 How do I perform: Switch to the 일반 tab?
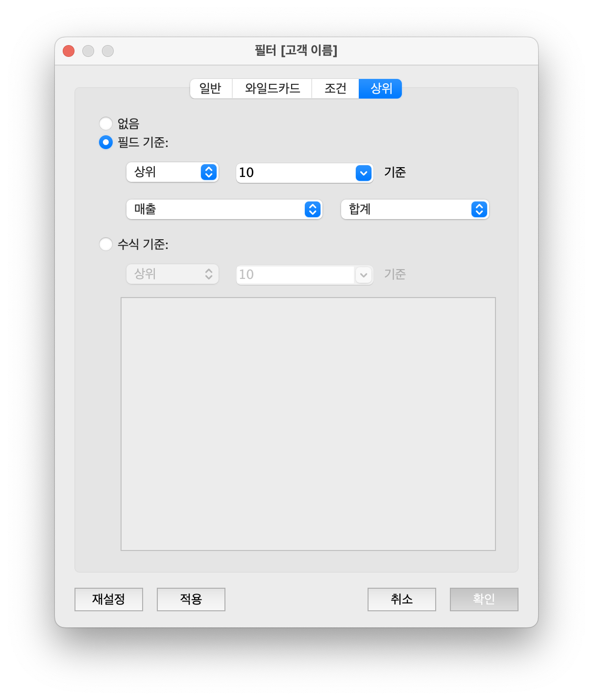tap(211, 89)
